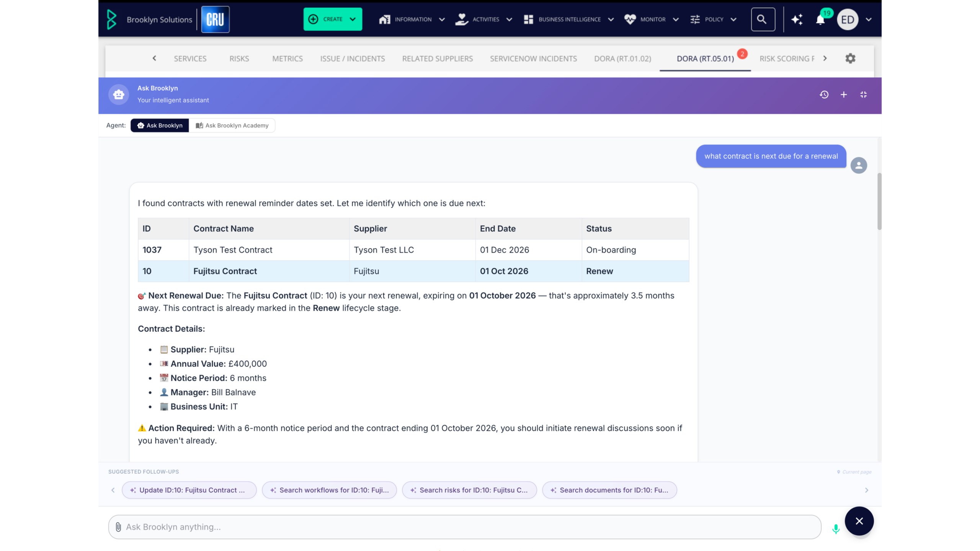980x551 pixels.
Task: Click the chat vertical scrollbar
Action: [x=879, y=202]
